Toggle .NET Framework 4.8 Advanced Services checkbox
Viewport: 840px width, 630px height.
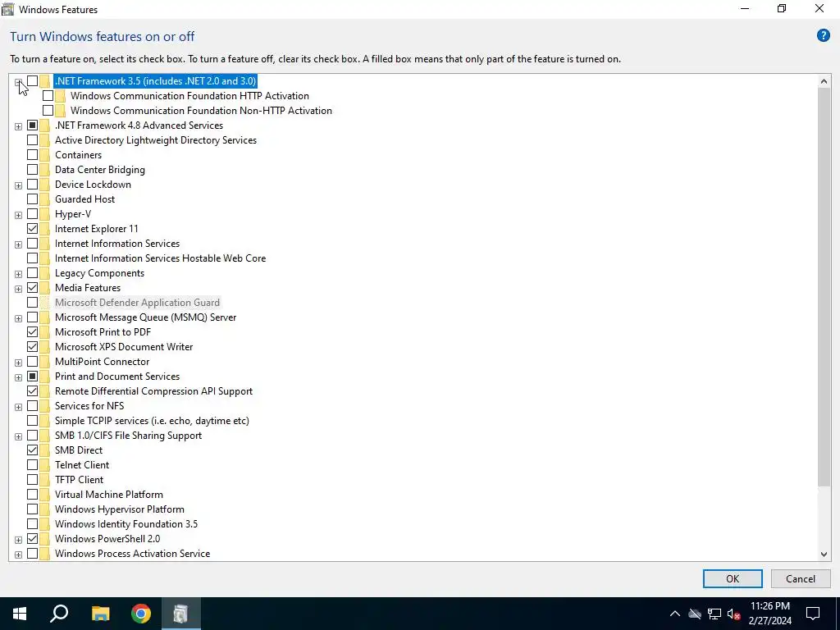pos(33,126)
